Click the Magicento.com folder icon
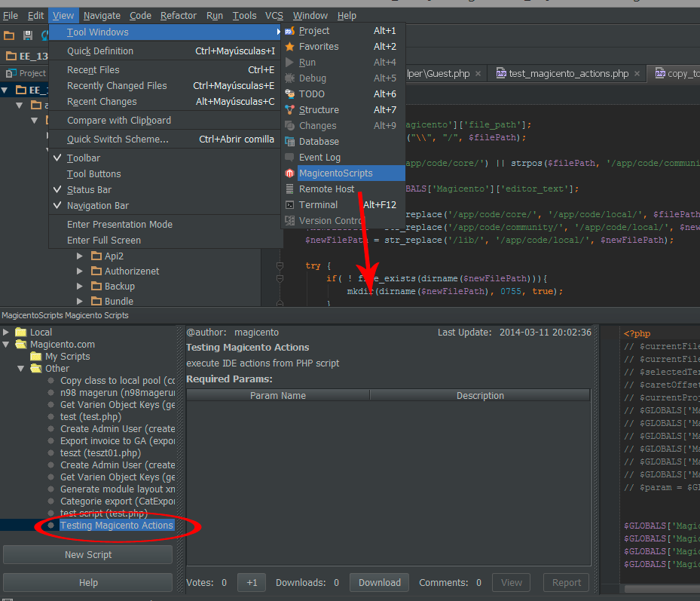Viewport: 700px width, 601px height. pos(21,344)
